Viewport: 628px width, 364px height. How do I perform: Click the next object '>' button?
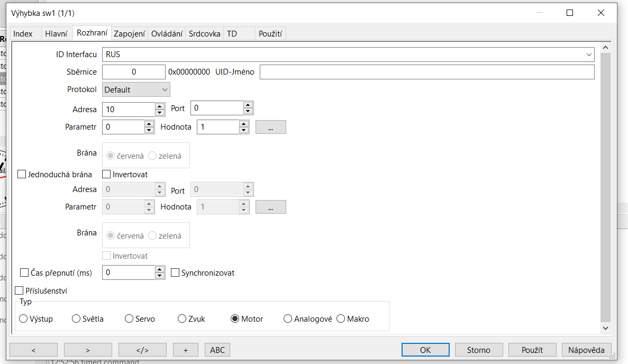point(88,350)
